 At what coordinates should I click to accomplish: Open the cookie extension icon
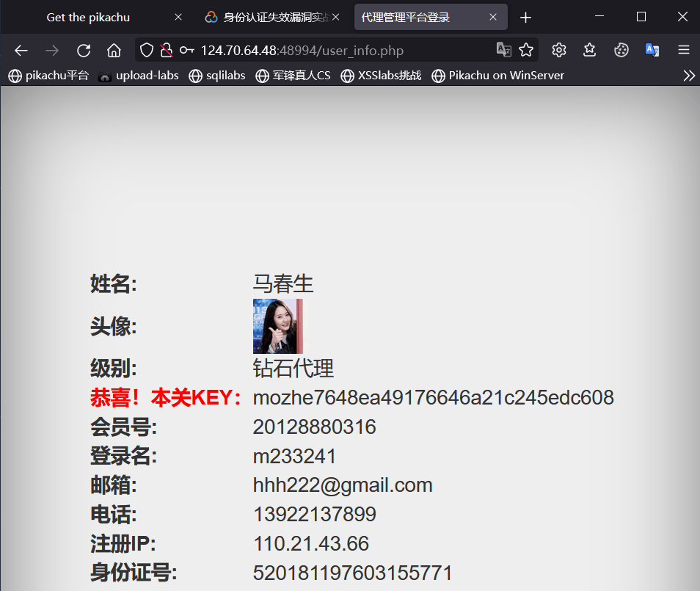621,50
